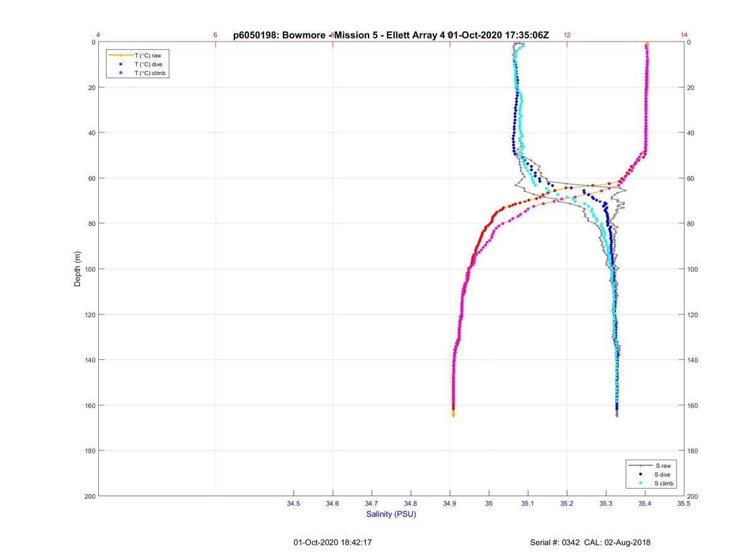
Task: Click the red temperature tick label '4'
Action: tap(98, 35)
